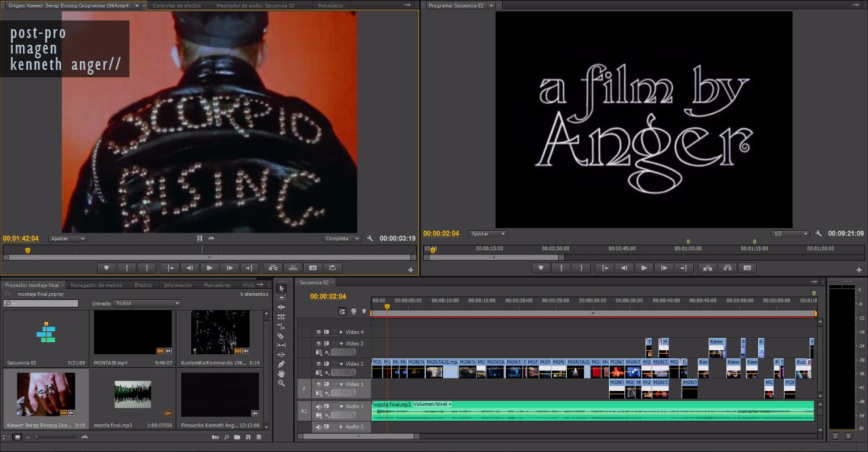Select the Zoom magnifier tool

(x=281, y=383)
